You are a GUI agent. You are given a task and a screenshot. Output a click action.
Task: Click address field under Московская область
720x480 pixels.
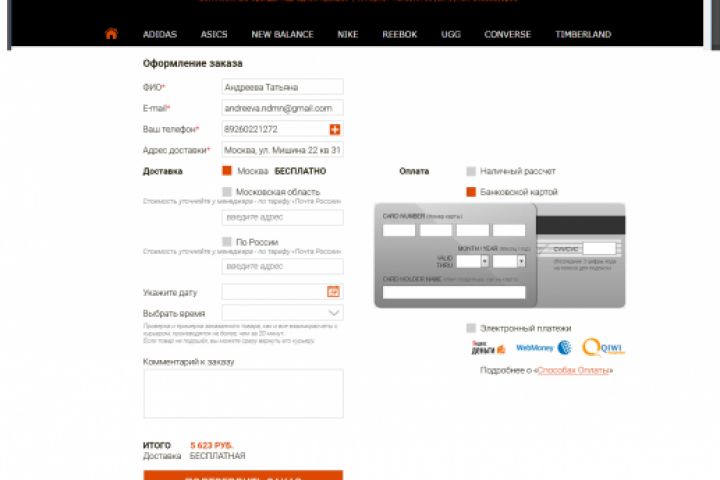[282, 217]
